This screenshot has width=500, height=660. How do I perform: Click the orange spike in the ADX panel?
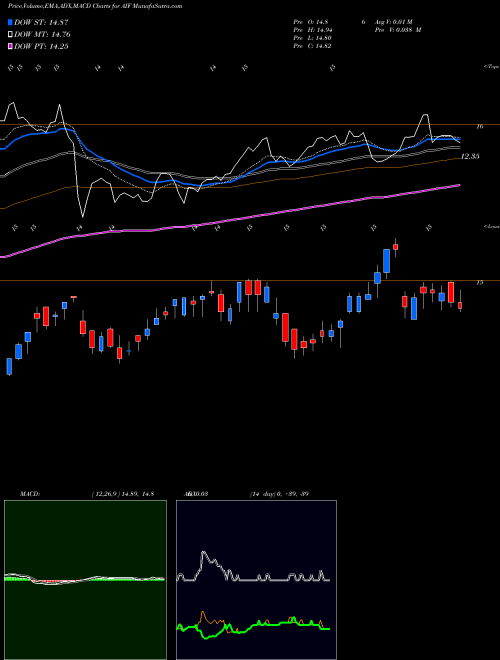(203, 613)
